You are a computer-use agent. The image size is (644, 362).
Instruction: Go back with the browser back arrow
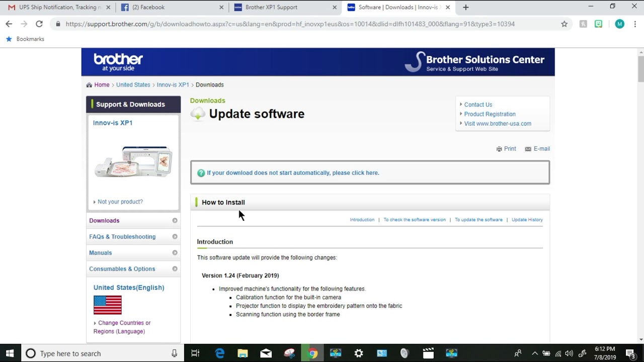tap(9, 24)
